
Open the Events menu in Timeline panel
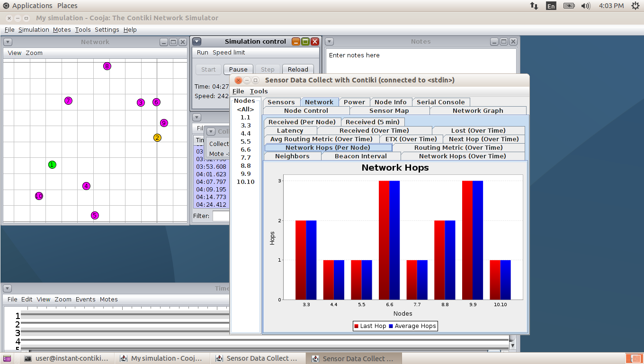85,300
